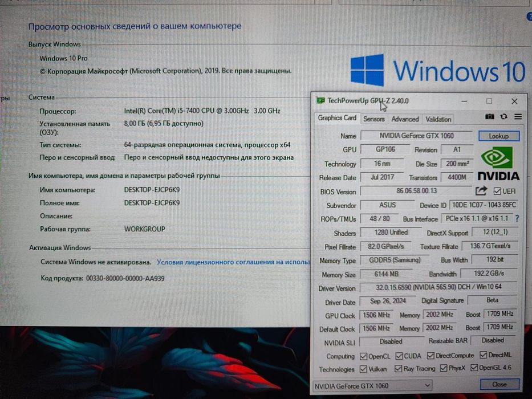Open the Validation tab
This screenshot has height=399, width=532.
point(438,119)
